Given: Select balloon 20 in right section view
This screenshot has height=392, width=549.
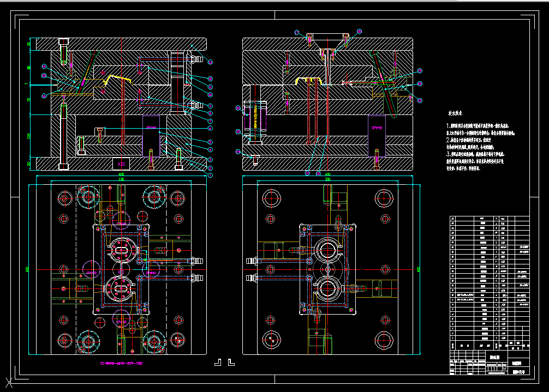Looking at the screenshot, I should [420, 83].
